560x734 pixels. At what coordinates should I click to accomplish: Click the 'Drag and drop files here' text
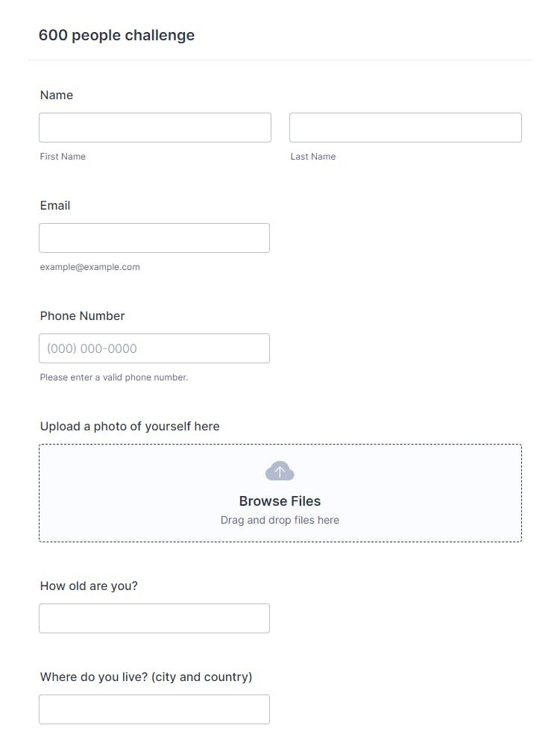[280, 520]
